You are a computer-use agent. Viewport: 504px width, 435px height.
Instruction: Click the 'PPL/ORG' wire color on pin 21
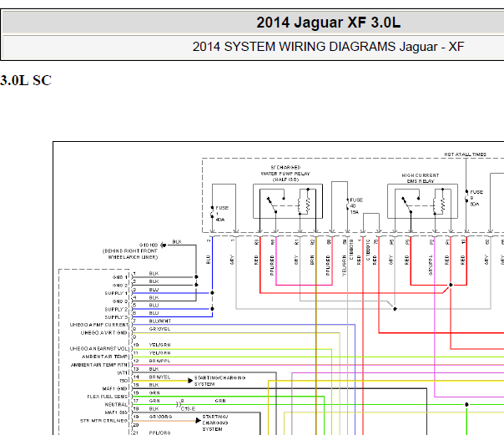[159, 432]
